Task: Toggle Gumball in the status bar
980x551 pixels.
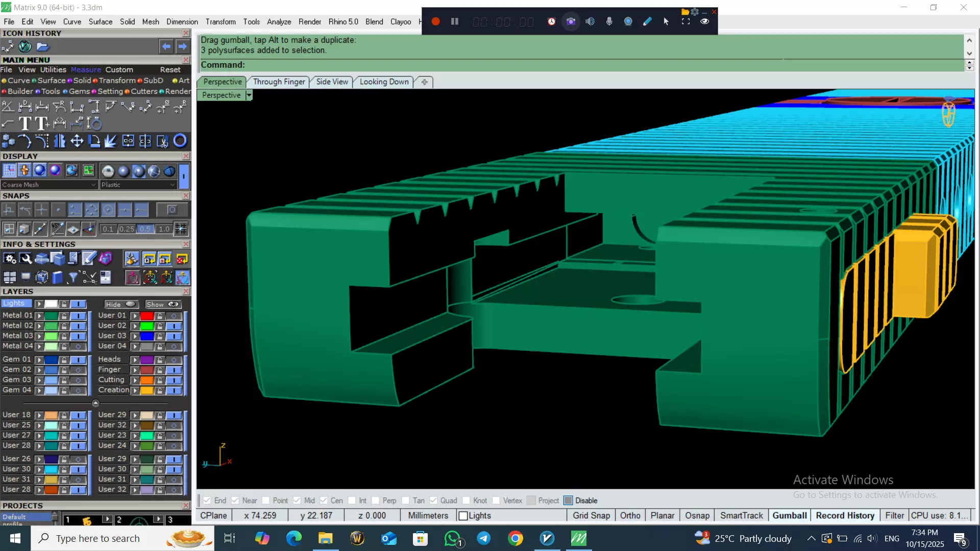Action: pos(789,515)
